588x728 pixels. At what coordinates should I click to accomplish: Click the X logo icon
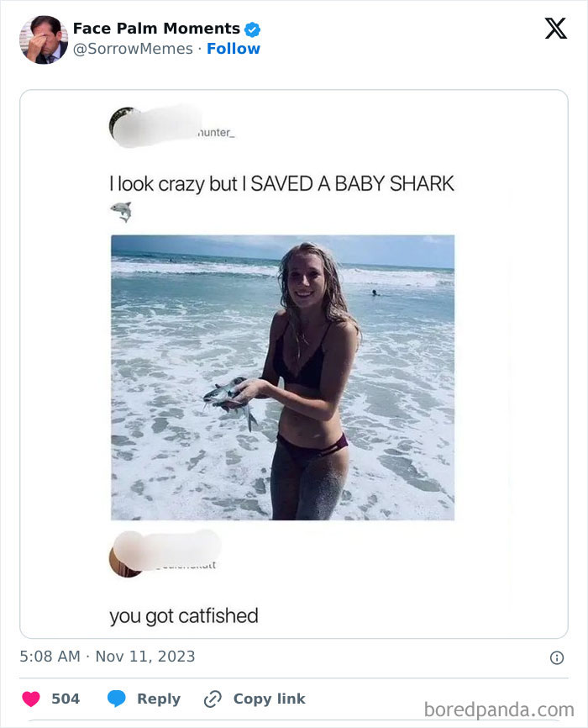click(555, 29)
